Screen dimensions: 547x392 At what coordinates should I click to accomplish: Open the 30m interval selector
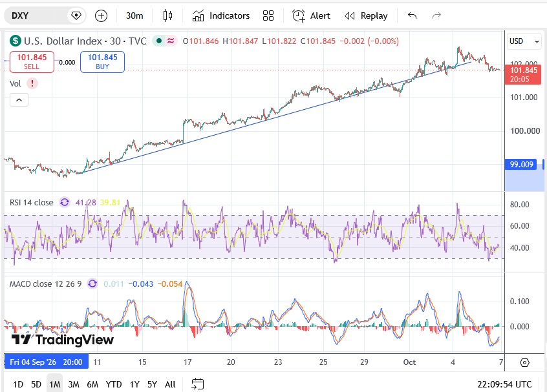134,15
